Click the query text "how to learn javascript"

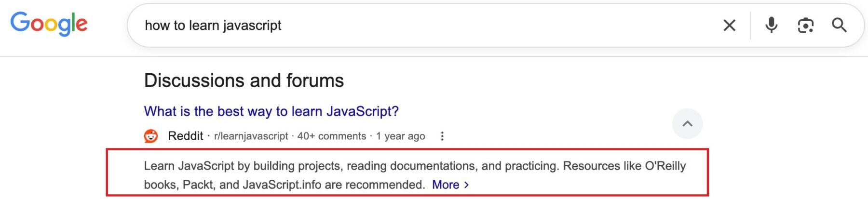pos(213,26)
